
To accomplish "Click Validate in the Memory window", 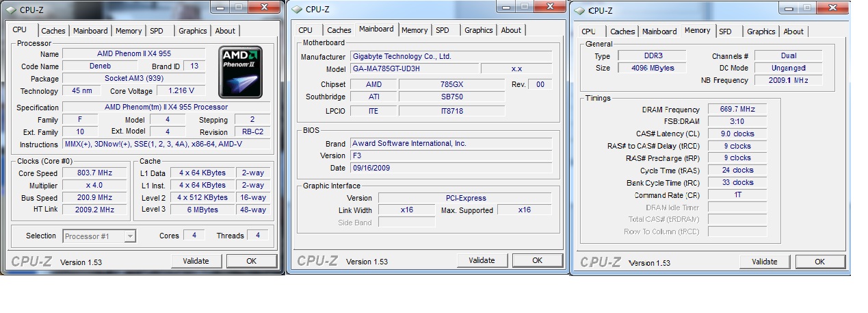I will point(764,262).
